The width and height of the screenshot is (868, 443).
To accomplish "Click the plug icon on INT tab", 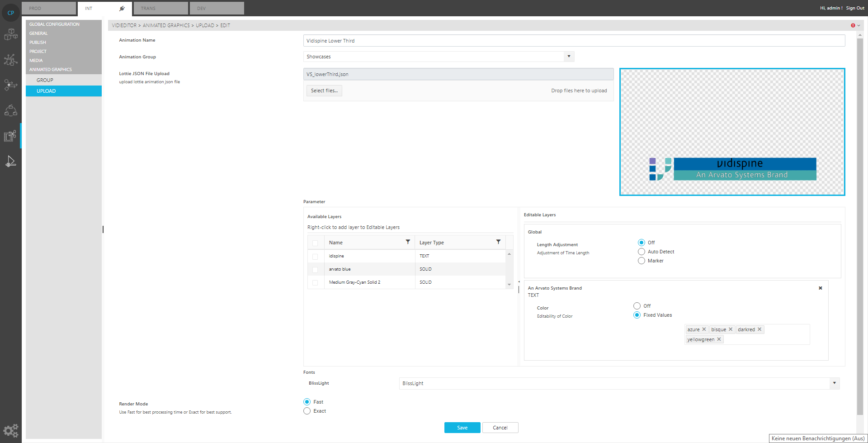I will pyautogui.click(x=122, y=8).
